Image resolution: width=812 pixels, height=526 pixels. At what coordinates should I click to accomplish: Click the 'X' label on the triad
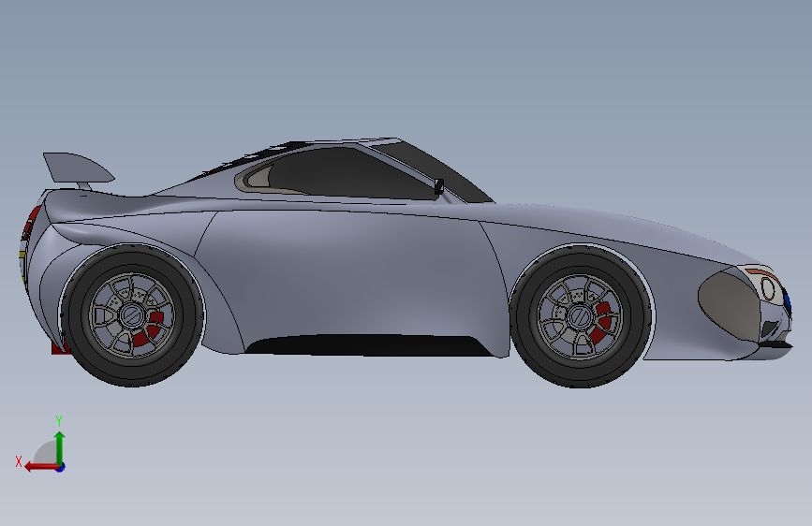point(19,461)
